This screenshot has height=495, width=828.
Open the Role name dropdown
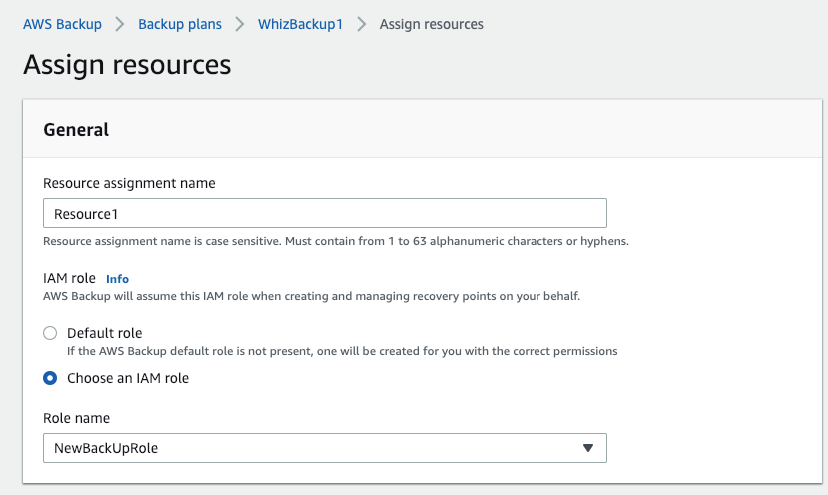(325, 448)
